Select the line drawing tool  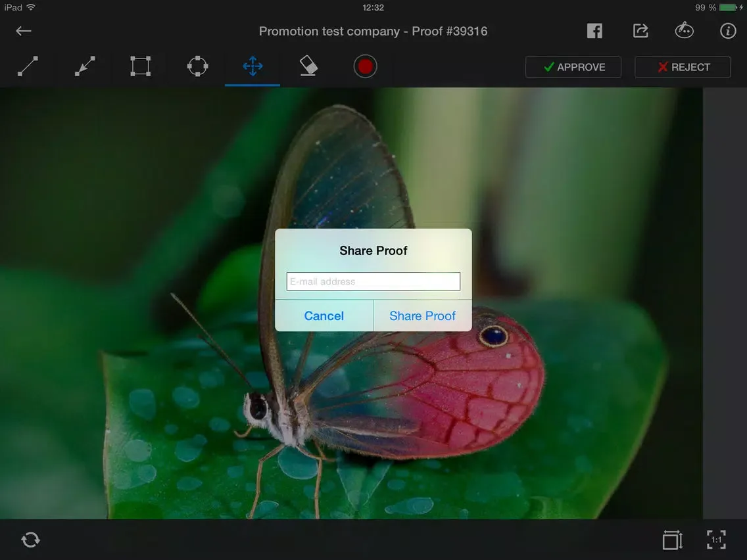28,66
